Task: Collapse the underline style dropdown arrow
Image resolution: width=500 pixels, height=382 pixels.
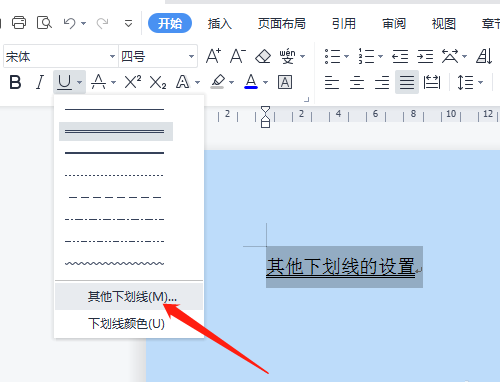Action: pos(79,82)
